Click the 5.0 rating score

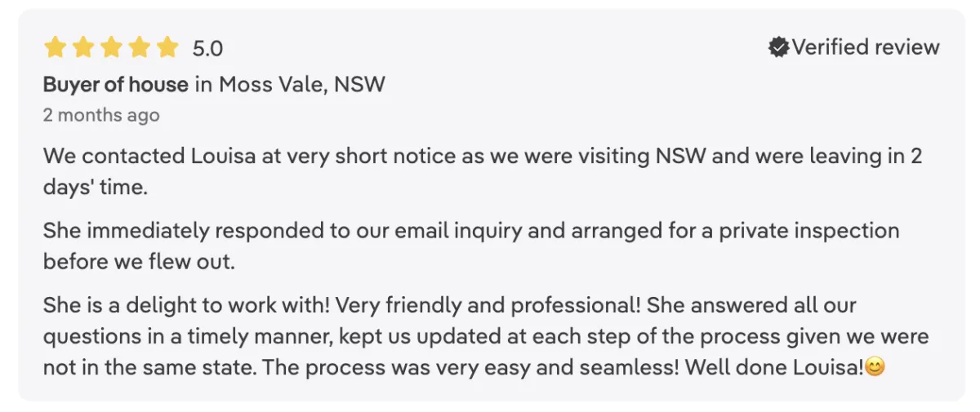pyautogui.click(x=207, y=49)
